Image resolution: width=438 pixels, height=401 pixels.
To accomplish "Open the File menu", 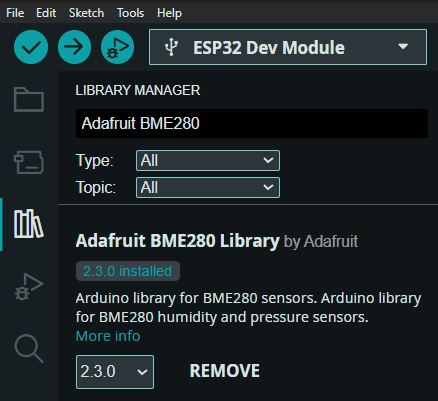I will coord(15,13).
